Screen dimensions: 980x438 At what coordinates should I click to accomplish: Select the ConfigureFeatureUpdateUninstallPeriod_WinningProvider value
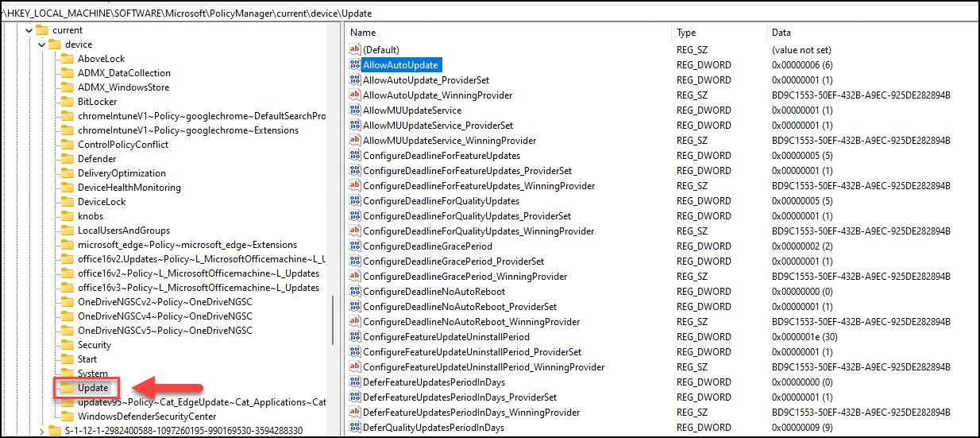pos(484,367)
